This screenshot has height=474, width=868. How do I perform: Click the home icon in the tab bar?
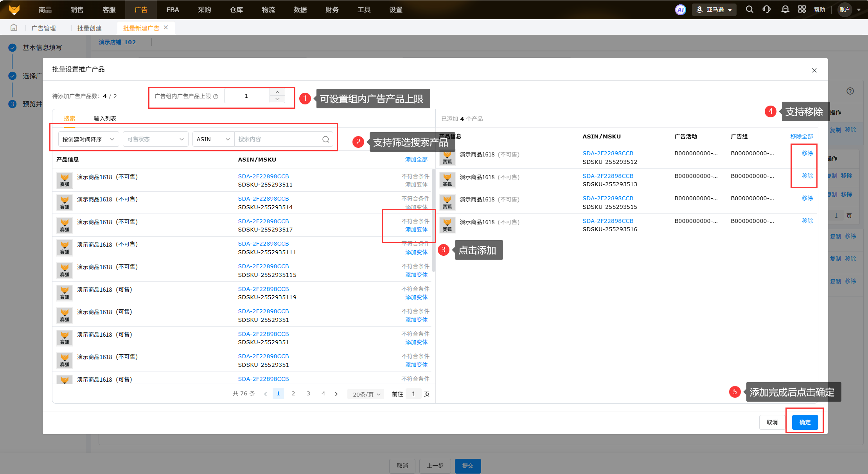pos(14,27)
